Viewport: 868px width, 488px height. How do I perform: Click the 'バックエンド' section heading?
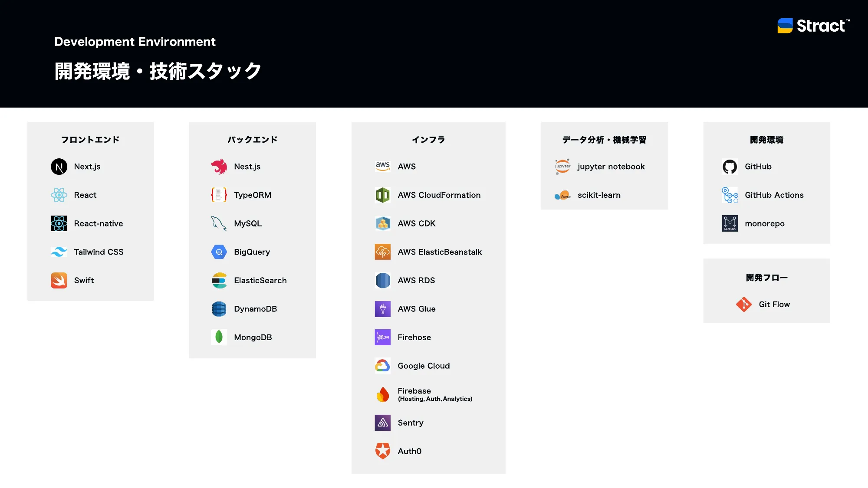tap(253, 140)
